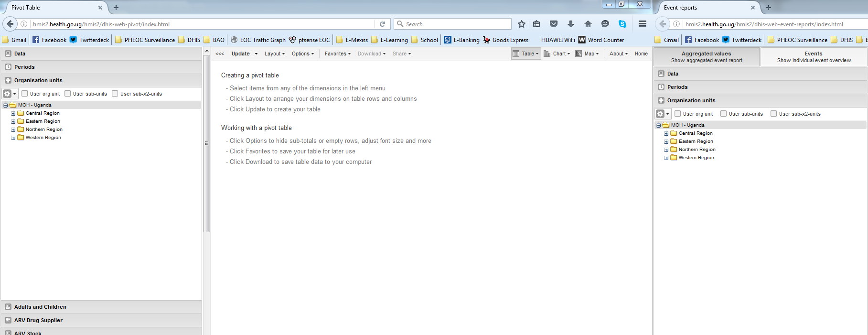Open the Word Counter bookmark

[x=601, y=40]
